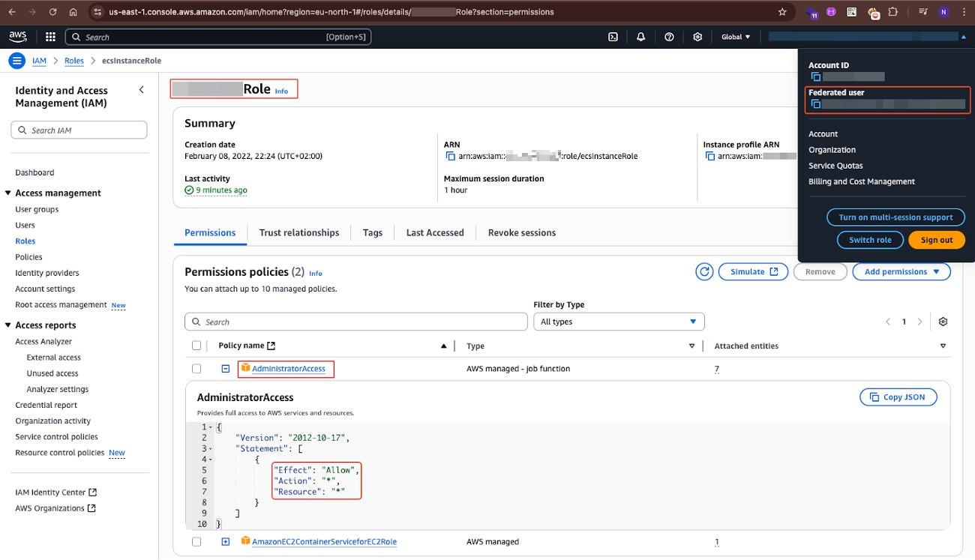Switch to the Trust relationships tab
Screen dimensions: 975x560
click(x=298, y=232)
